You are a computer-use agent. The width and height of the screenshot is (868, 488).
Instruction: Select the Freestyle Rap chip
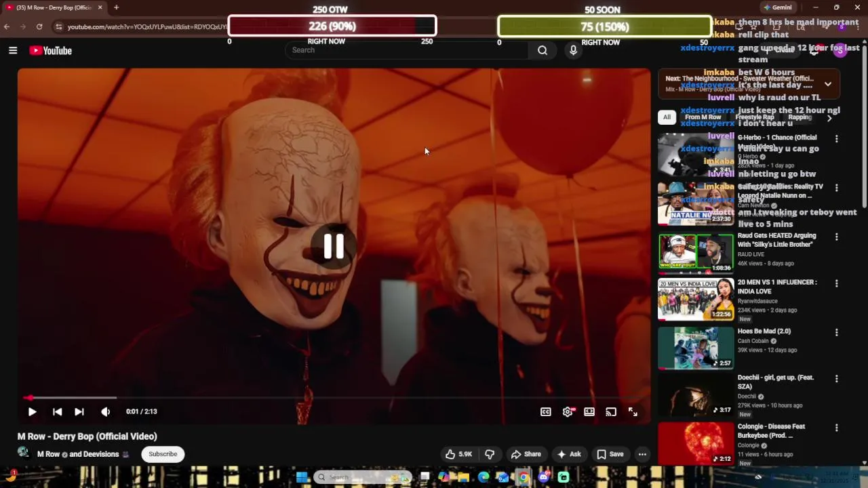(x=755, y=117)
